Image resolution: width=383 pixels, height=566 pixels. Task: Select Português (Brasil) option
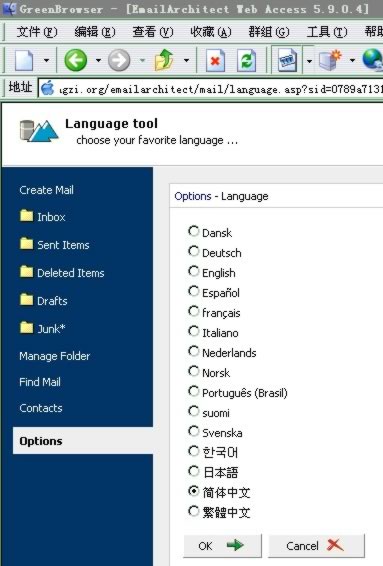click(193, 391)
